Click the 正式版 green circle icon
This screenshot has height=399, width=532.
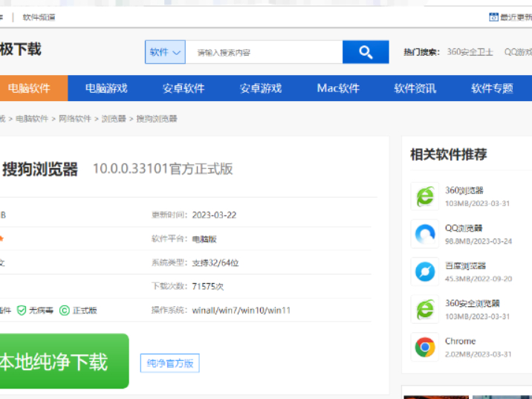65,310
